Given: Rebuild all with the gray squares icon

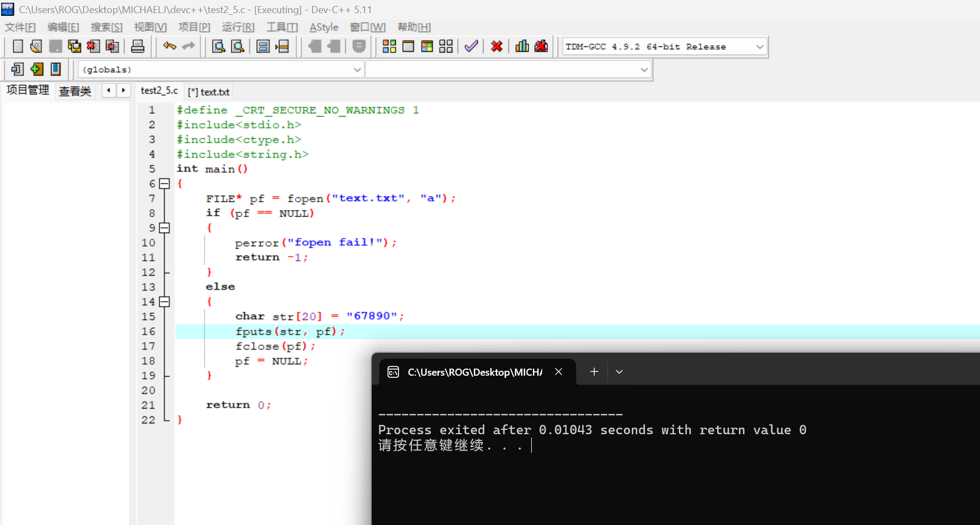Looking at the screenshot, I should [446, 46].
